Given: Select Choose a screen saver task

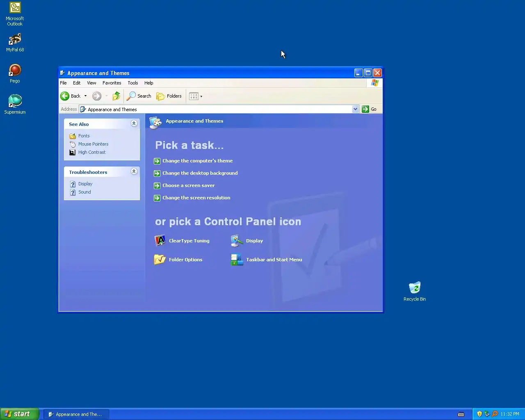Looking at the screenshot, I should 188,185.
